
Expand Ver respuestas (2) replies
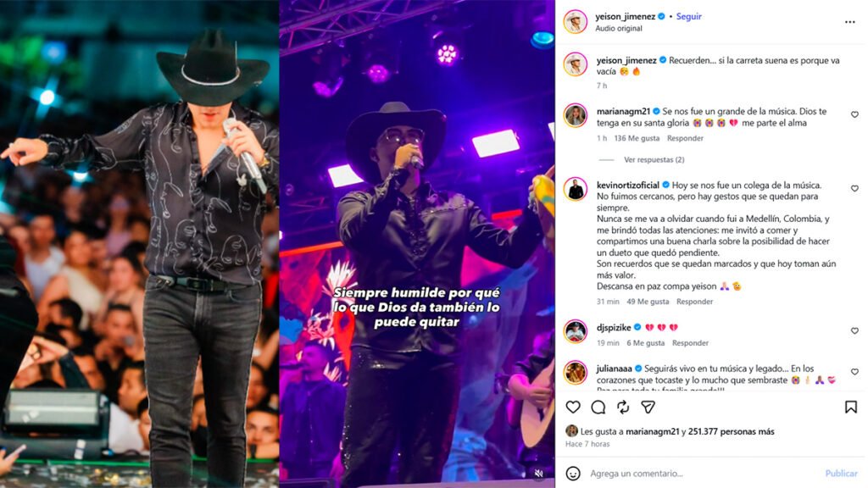click(x=654, y=160)
